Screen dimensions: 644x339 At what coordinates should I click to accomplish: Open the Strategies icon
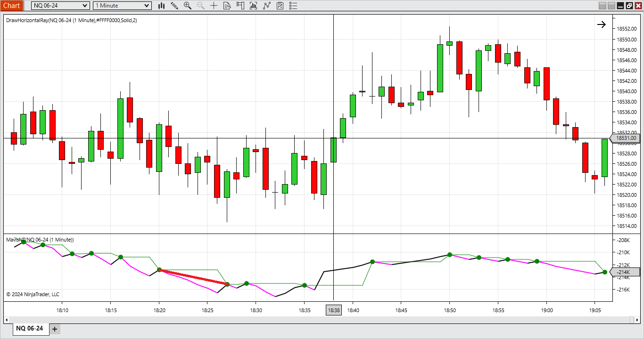280,6
